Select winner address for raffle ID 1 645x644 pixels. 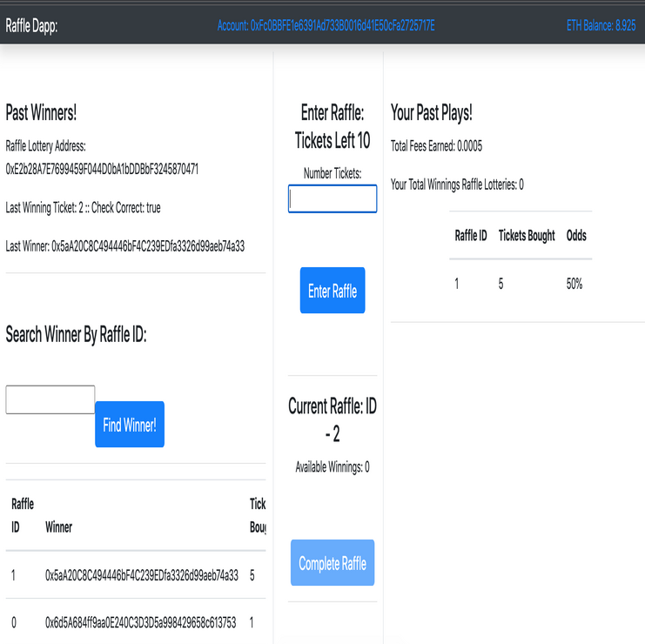click(x=141, y=575)
